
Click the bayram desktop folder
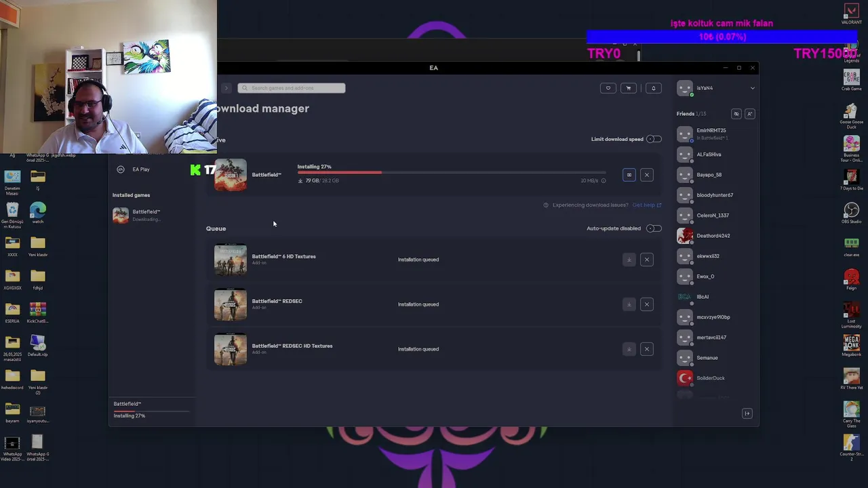12,413
